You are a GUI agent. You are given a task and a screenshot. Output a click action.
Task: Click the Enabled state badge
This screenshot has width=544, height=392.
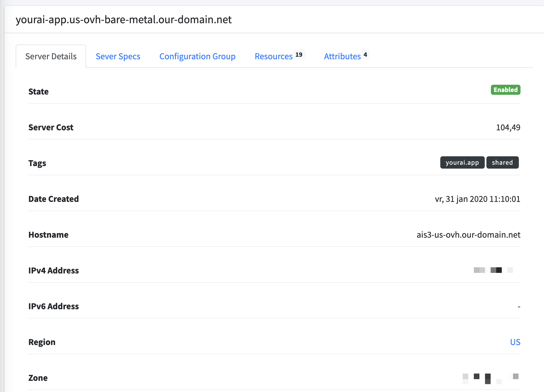pyautogui.click(x=505, y=90)
